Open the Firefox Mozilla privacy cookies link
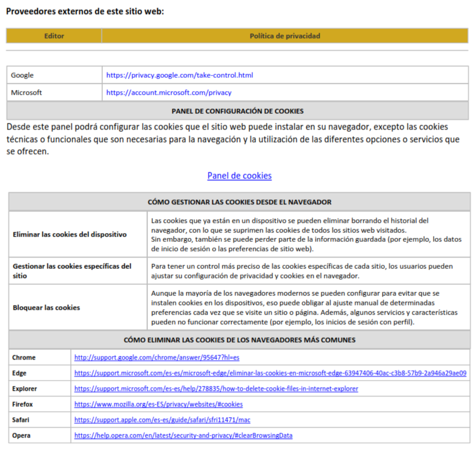Screen dimensions: 476x450 coord(158,404)
